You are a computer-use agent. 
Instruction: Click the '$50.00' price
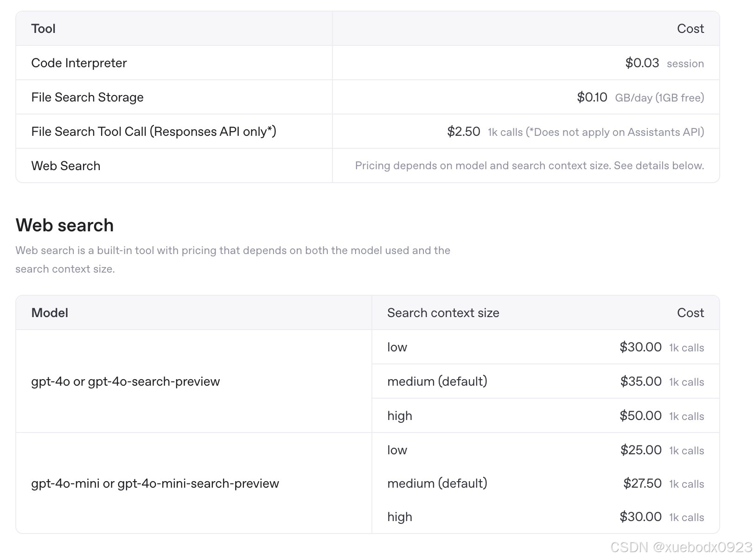coord(640,415)
